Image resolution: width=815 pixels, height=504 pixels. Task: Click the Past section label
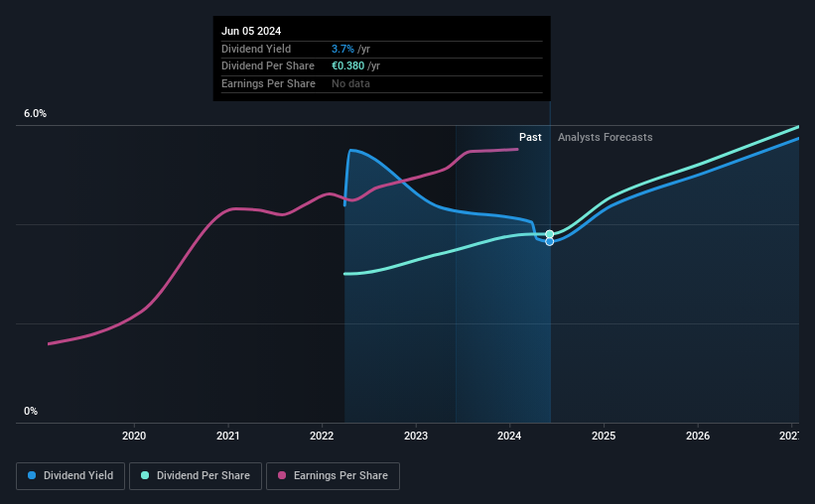[x=530, y=137]
